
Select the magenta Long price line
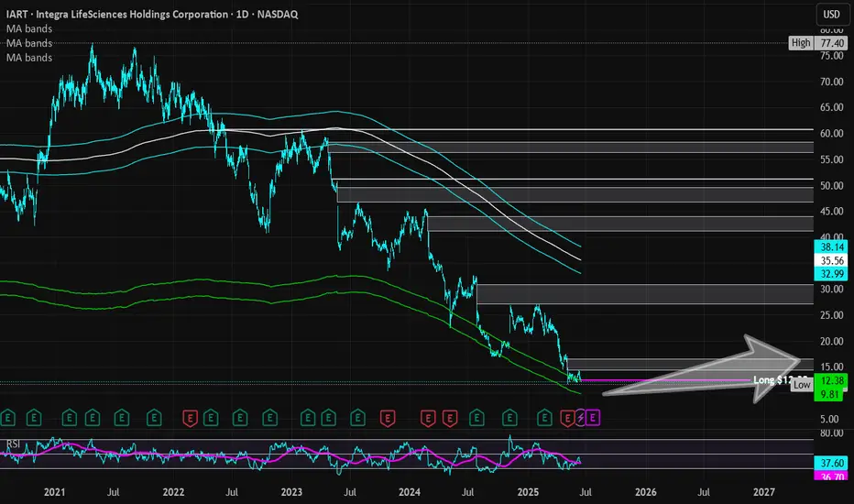664,379
